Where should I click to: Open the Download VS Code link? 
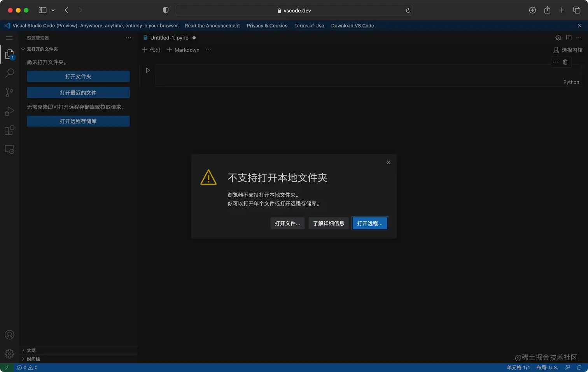352,26
